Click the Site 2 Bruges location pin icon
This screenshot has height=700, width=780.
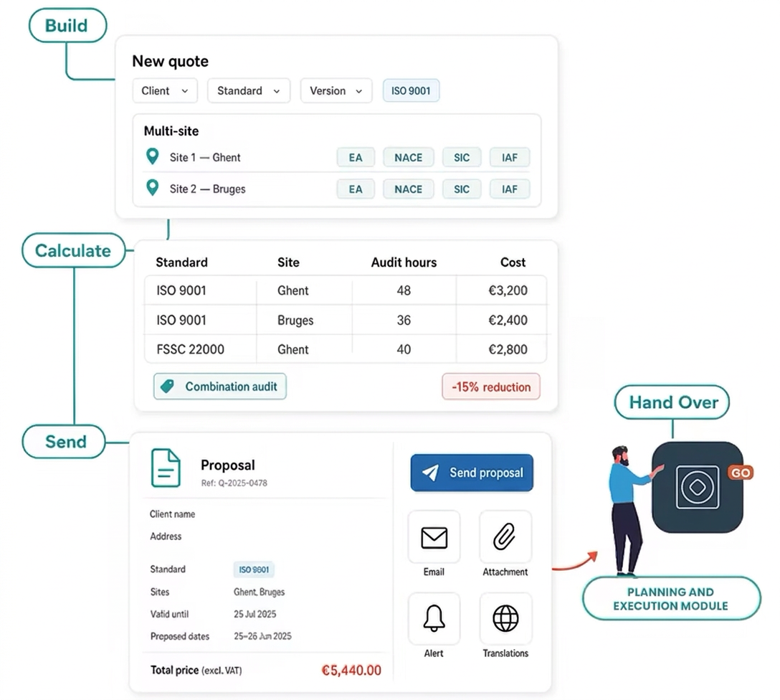point(152,188)
